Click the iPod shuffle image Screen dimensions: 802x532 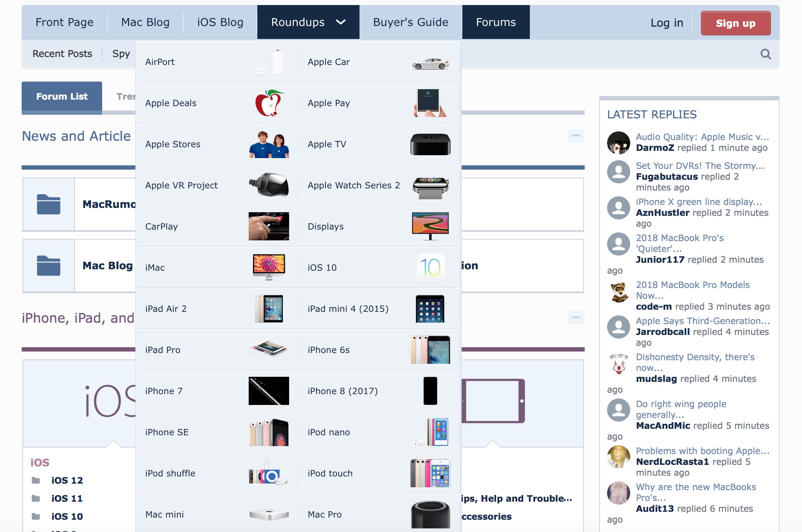coord(269,472)
